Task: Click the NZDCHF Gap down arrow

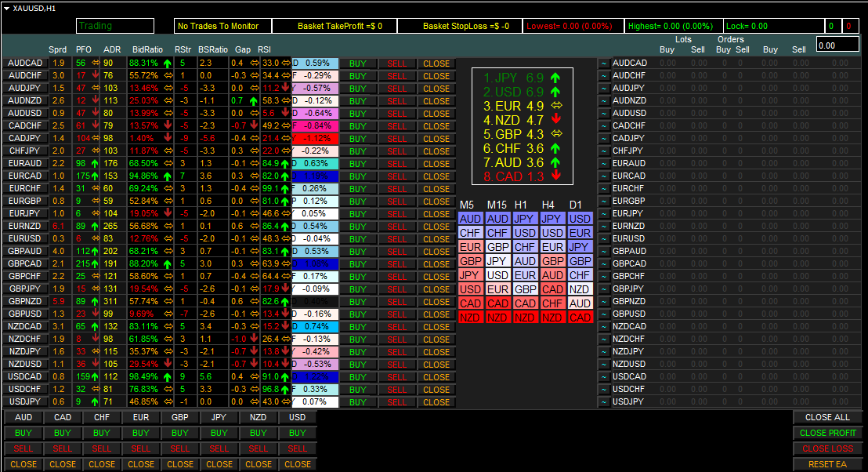Action: coord(254,339)
